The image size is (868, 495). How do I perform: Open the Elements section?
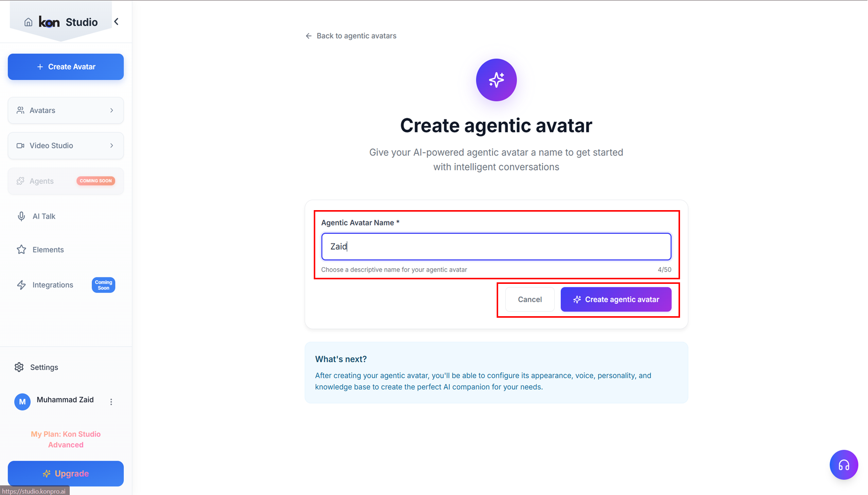tap(48, 250)
